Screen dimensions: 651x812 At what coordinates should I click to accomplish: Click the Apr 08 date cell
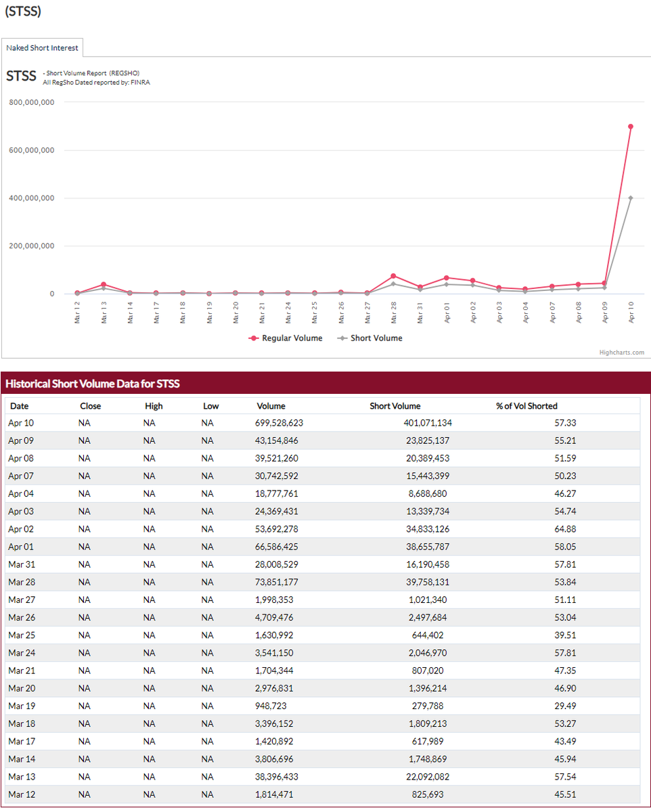coord(20,458)
